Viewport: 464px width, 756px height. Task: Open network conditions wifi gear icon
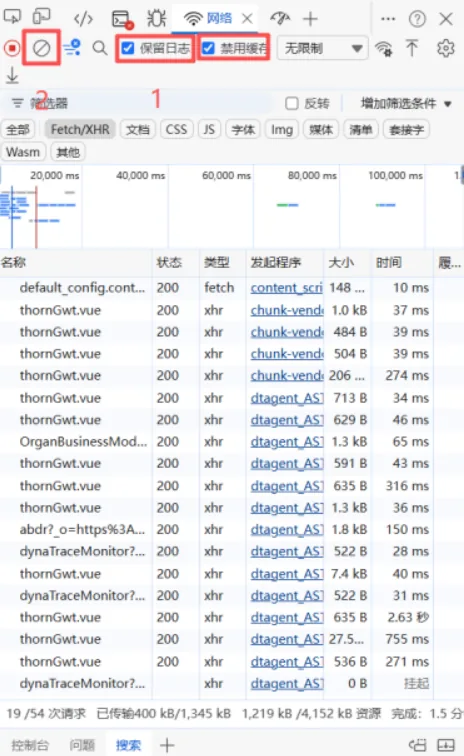[384, 48]
